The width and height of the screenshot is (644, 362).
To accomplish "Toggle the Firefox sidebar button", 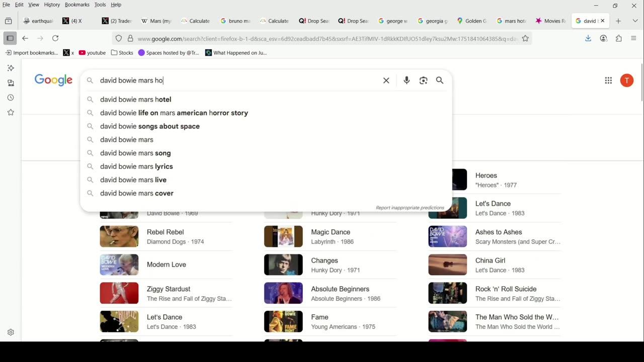I will point(10,38).
